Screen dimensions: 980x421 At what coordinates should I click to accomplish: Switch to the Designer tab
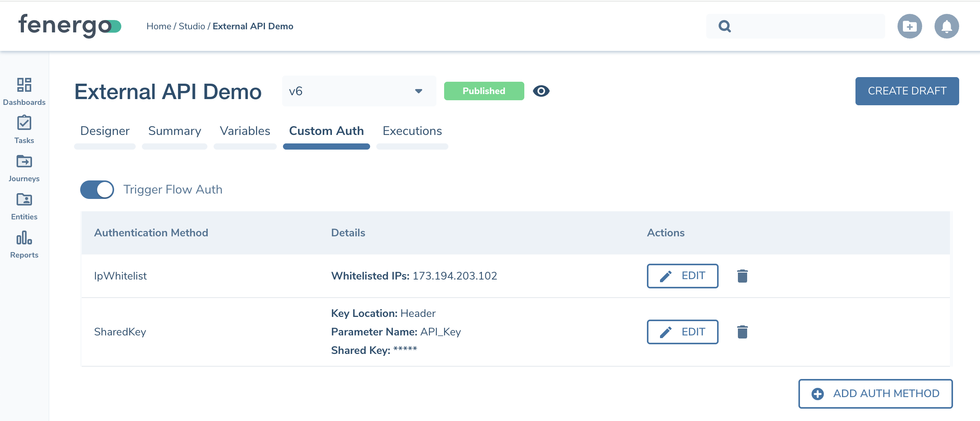104,131
